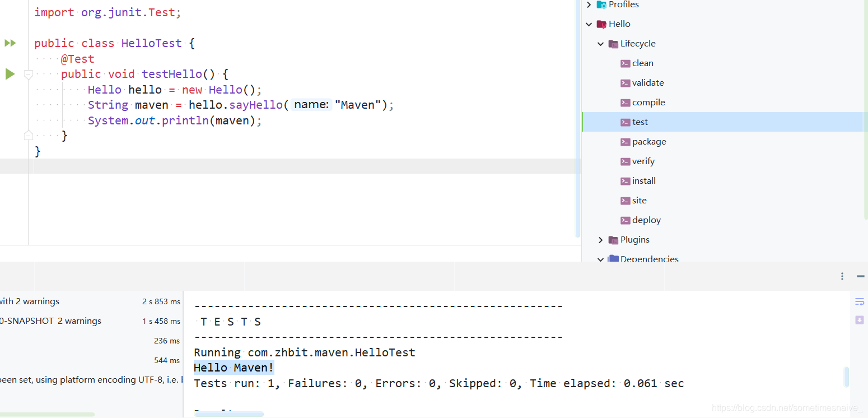Select the '2 s 853 ms' build row
Viewport: 868px width, 418px height.
(x=91, y=301)
